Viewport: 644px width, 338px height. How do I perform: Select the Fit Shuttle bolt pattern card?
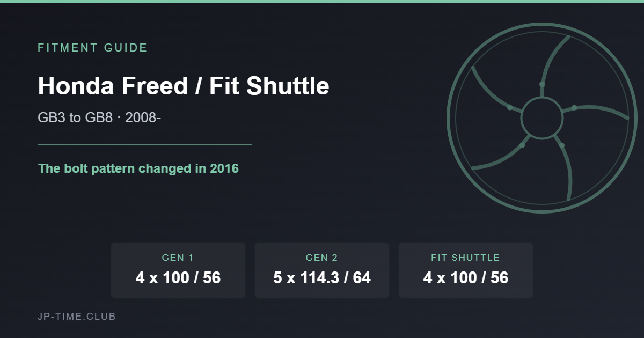click(x=466, y=270)
